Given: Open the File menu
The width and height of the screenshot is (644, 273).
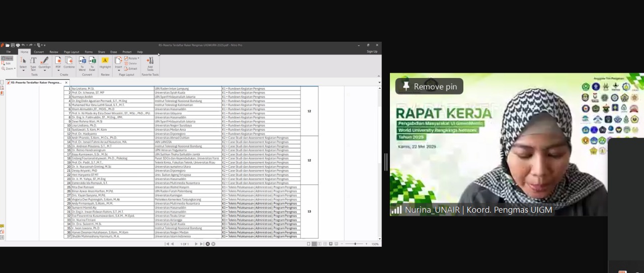Looking at the screenshot, I should (x=9, y=52).
